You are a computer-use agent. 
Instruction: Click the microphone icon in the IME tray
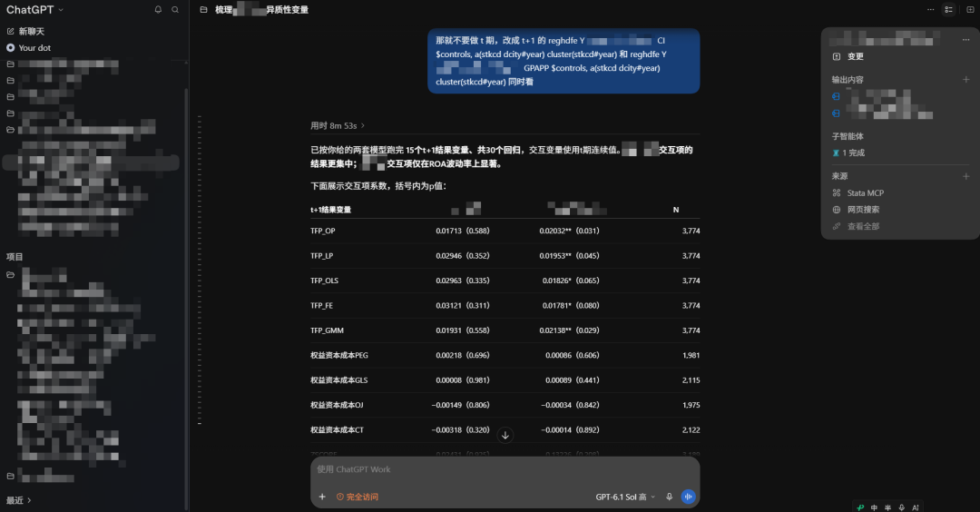click(901, 507)
